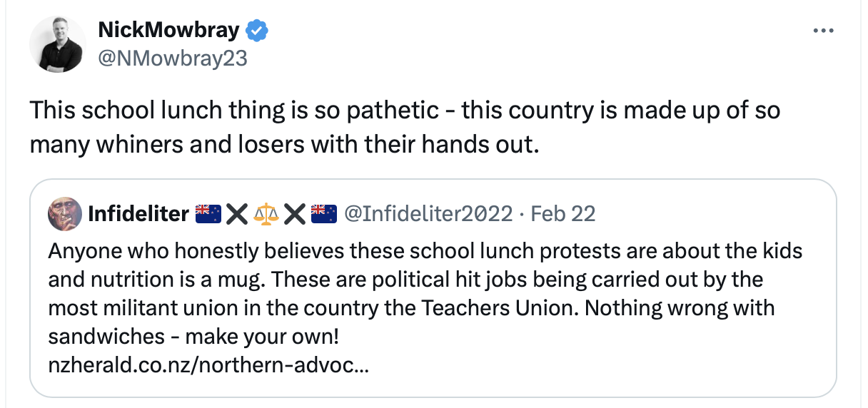Open the three-dot more options menu
868x408 pixels.
[x=823, y=31]
